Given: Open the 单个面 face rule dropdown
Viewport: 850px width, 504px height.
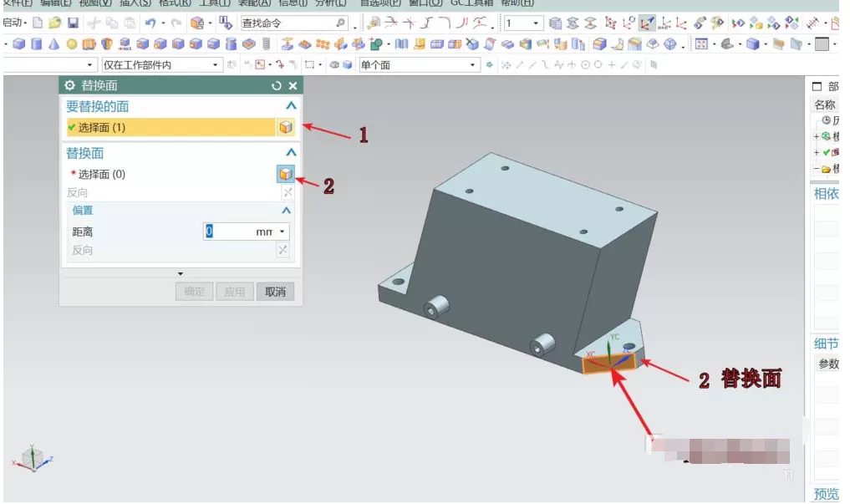Looking at the screenshot, I should point(419,65).
